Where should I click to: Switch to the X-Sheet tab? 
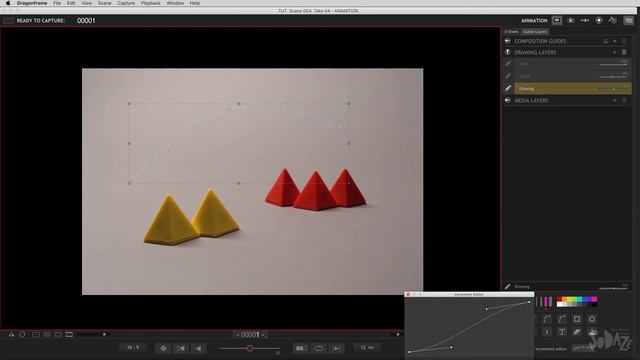(x=511, y=31)
